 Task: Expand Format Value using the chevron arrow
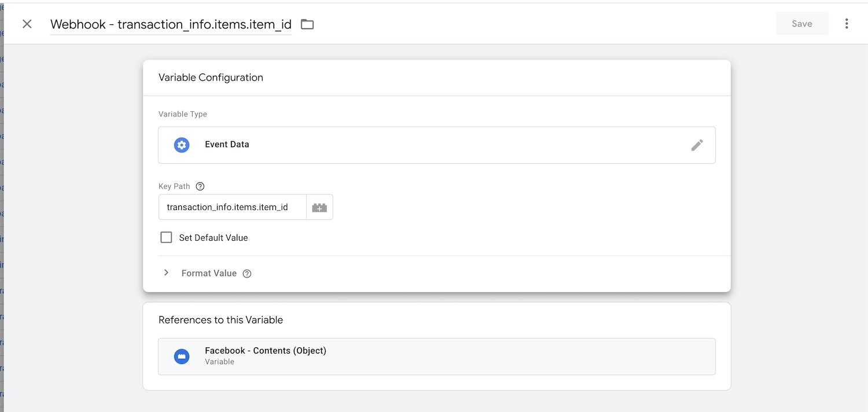(x=166, y=273)
